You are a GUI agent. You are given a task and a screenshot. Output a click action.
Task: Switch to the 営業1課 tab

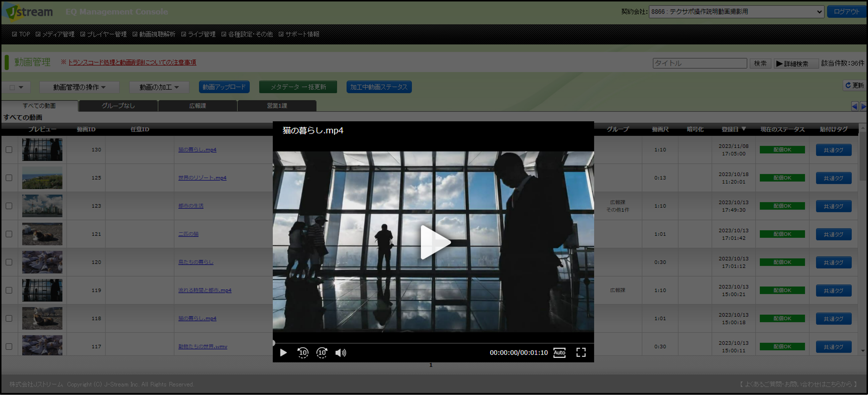pos(277,106)
